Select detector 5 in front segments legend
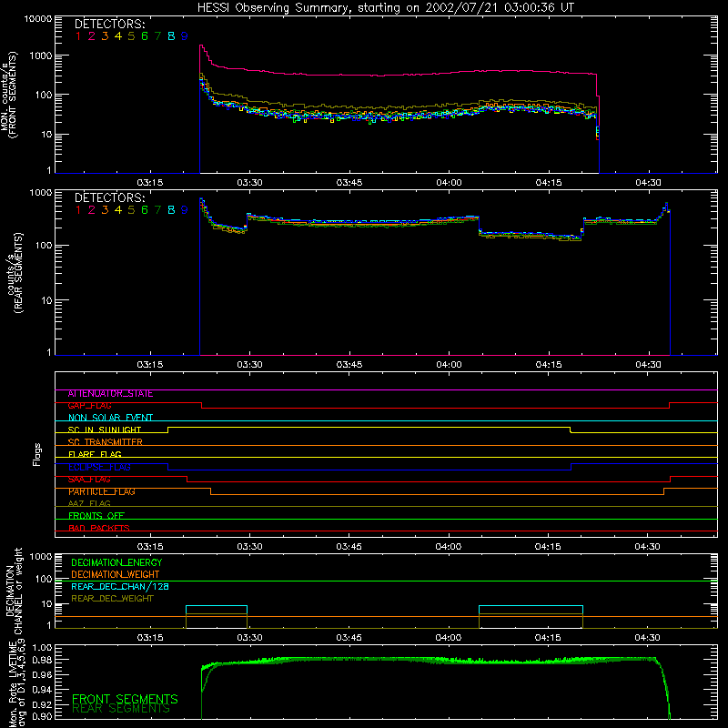 pos(131,36)
